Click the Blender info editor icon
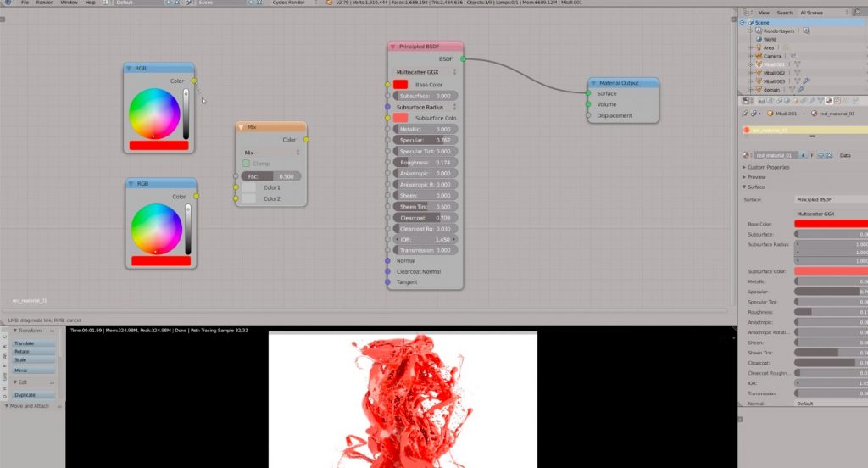868x468 pixels. pyautogui.click(x=8, y=3)
